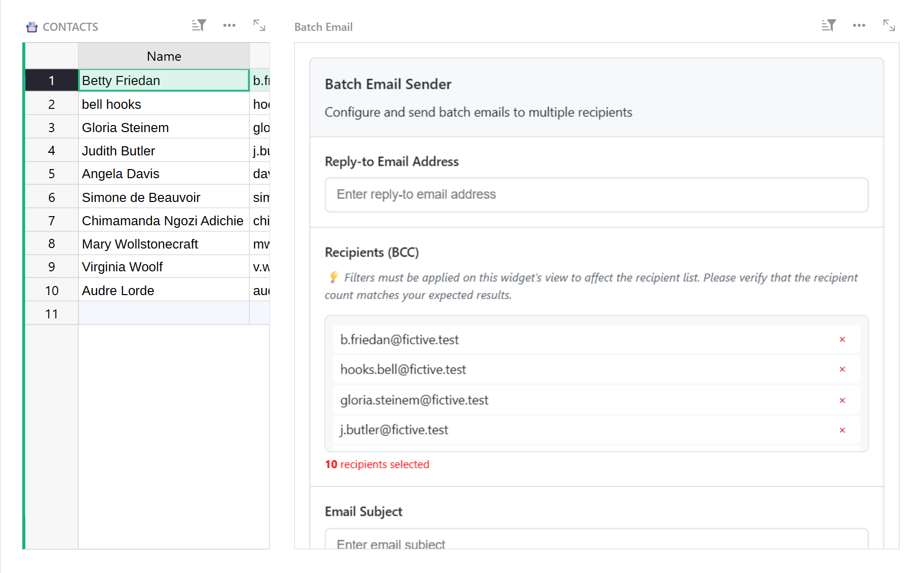The image size is (924, 573).
Task: Open the ellipsis menu on CONTACTS widget
Action: [229, 25]
